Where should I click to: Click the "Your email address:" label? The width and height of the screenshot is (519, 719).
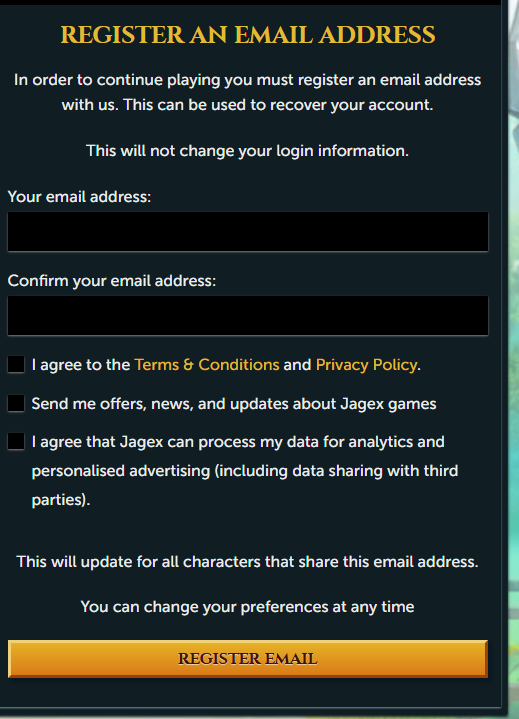pyautogui.click(x=79, y=197)
